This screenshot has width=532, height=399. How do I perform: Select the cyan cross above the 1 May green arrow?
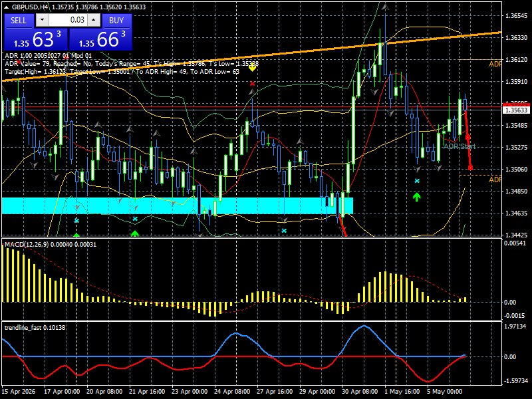[x=417, y=181]
